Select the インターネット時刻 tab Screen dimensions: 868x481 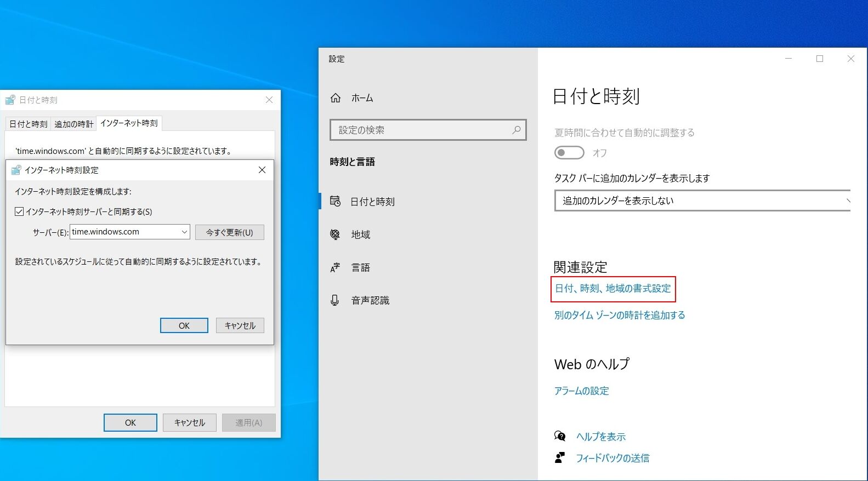[x=129, y=123]
